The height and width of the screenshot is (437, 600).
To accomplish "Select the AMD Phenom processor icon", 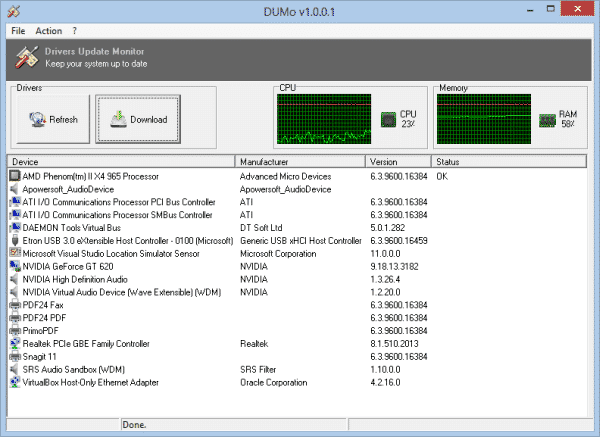I will coord(14,176).
